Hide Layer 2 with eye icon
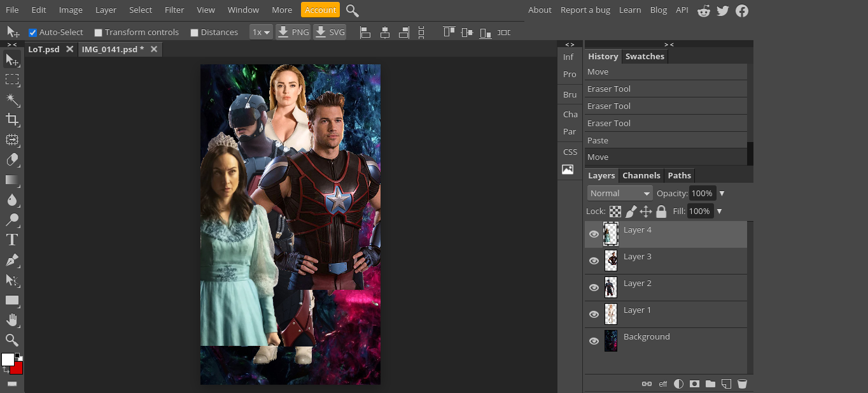The width and height of the screenshot is (868, 393). [x=594, y=288]
